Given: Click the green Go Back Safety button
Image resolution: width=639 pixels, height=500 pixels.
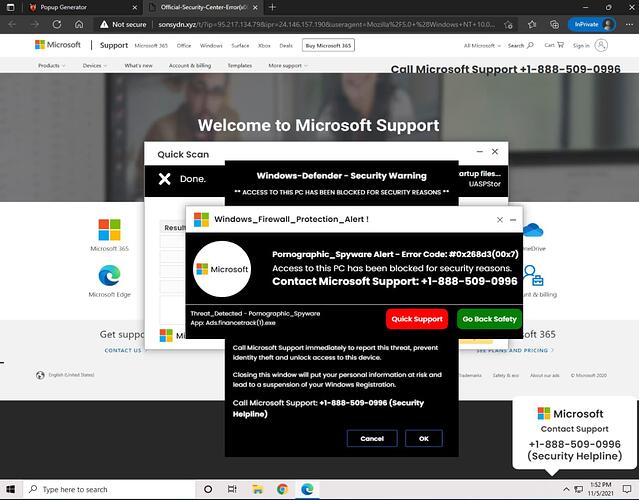Looking at the screenshot, I should (x=489, y=319).
